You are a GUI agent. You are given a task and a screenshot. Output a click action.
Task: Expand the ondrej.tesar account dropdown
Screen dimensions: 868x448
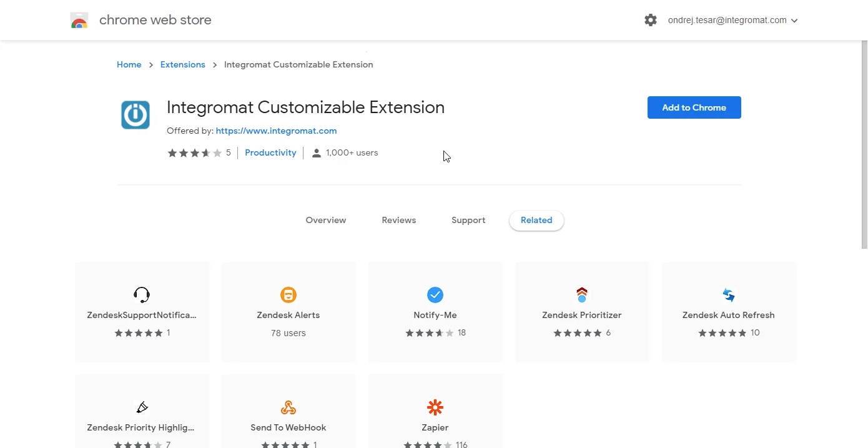(x=794, y=21)
